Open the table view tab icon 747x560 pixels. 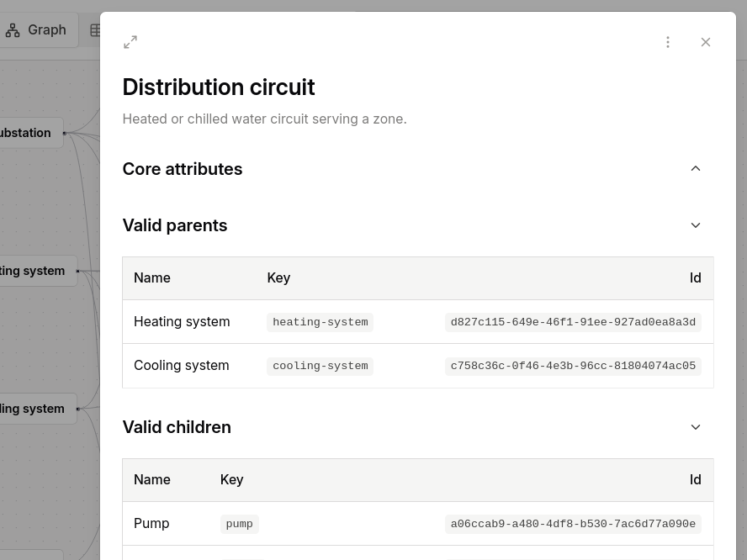click(94, 30)
